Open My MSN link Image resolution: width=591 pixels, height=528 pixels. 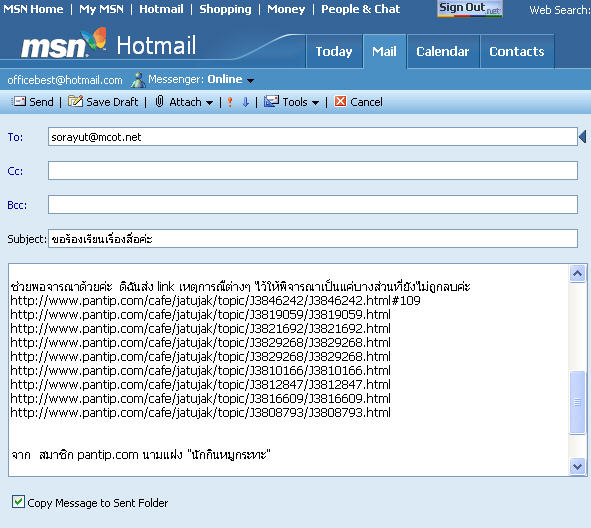tap(101, 9)
